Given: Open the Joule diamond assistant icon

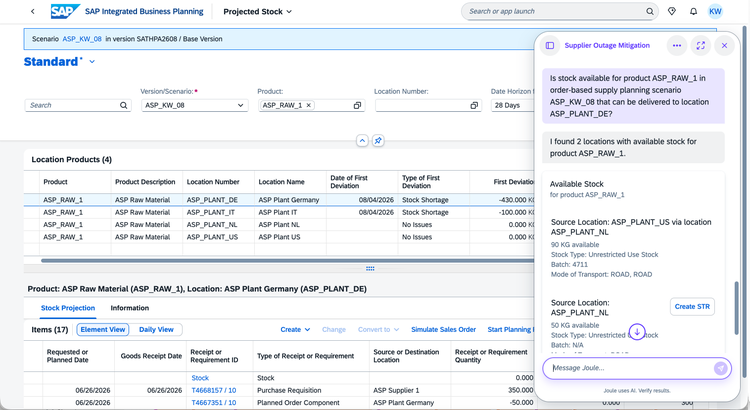Looking at the screenshot, I should point(672,11).
